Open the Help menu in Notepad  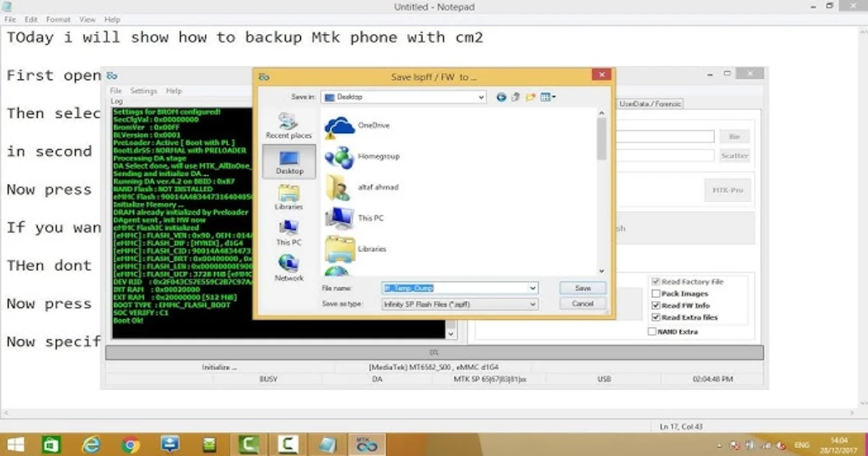112,20
